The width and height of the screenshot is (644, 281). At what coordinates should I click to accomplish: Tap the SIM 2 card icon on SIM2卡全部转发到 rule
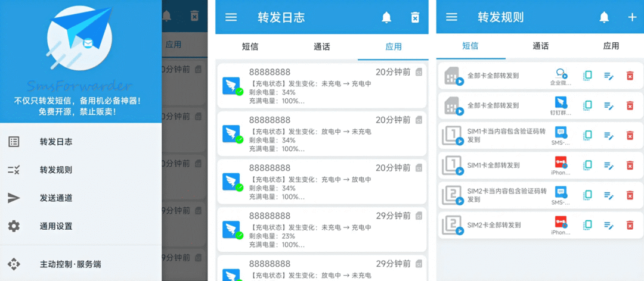click(452, 225)
